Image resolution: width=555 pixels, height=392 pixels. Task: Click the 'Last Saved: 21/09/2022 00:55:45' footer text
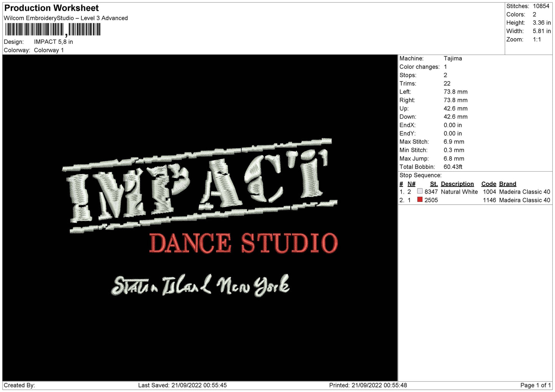coord(182,385)
